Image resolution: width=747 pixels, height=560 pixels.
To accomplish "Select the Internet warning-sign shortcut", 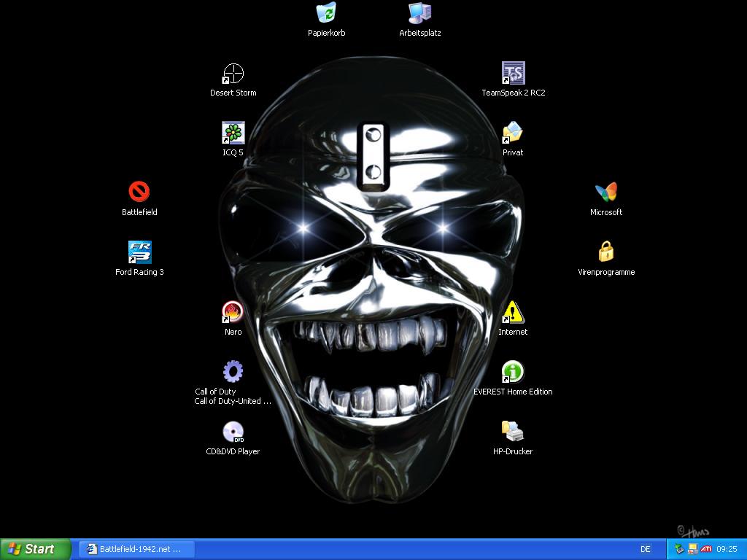I will pyautogui.click(x=513, y=312).
